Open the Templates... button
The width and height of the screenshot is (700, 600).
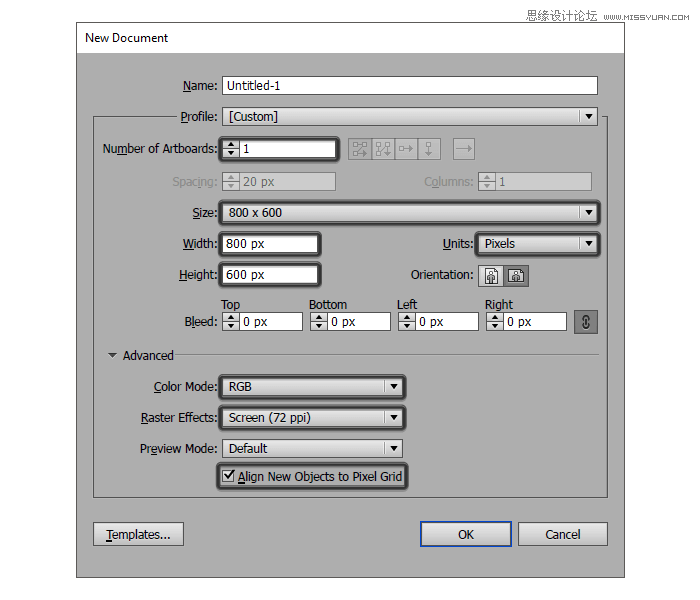tap(138, 534)
